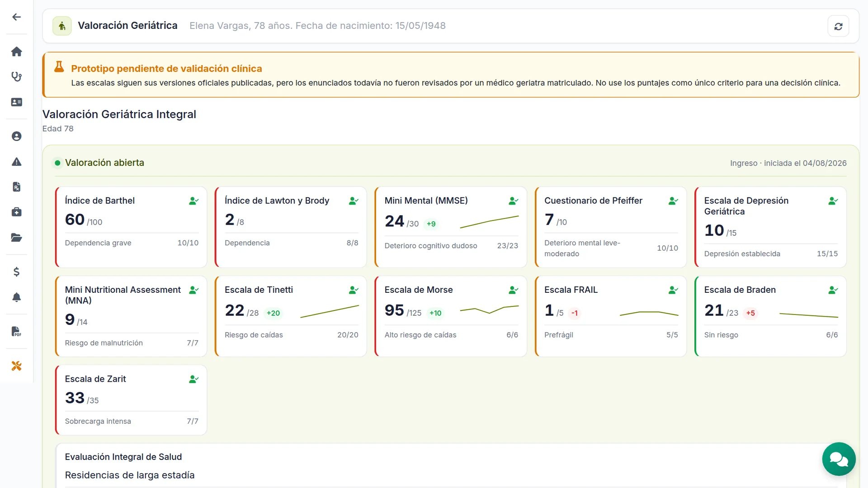This screenshot has height=488, width=868.
Task: Open the home icon in the sidebar
Action: click(x=16, y=52)
